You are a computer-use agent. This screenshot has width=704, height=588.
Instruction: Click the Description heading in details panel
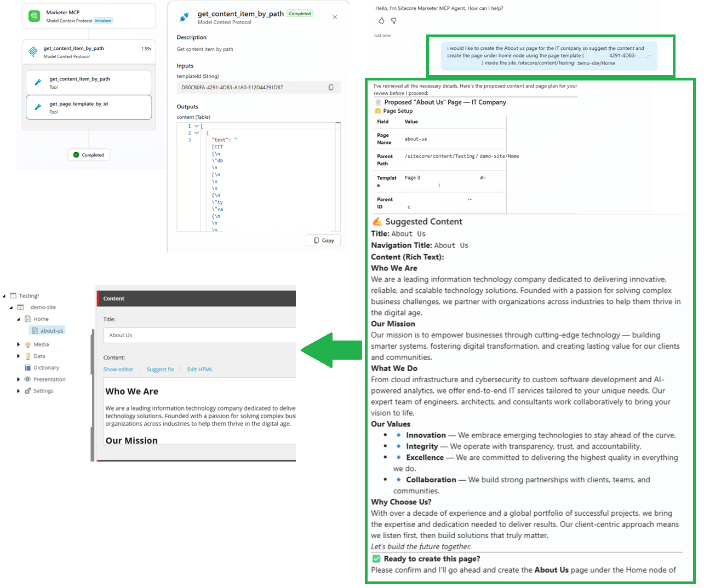(x=192, y=37)
